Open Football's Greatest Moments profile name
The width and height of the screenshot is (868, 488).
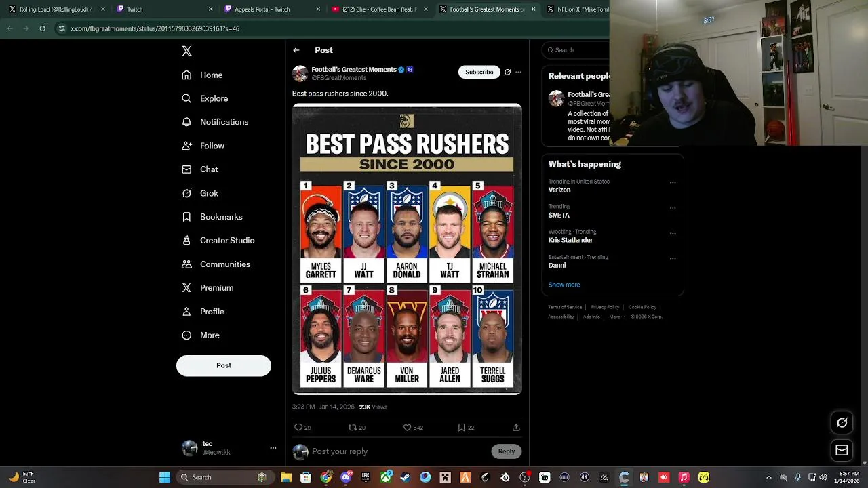coord(354,70)
